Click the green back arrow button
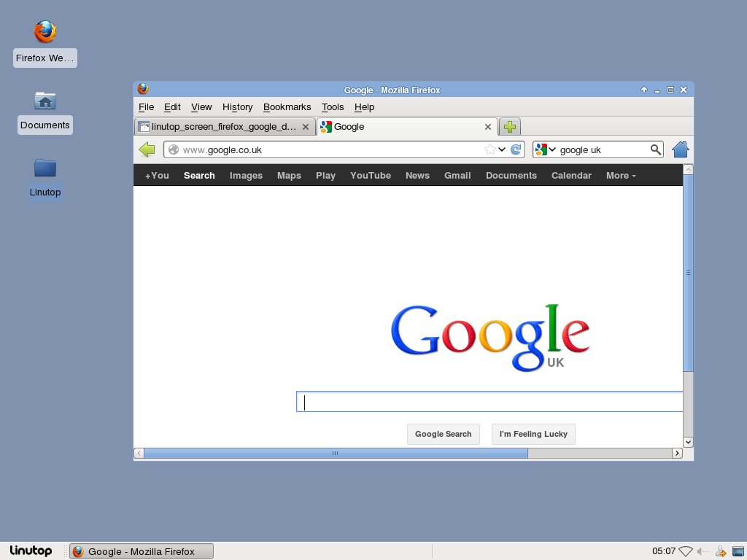This screenshot has width=747, height=560. [147, 149]
